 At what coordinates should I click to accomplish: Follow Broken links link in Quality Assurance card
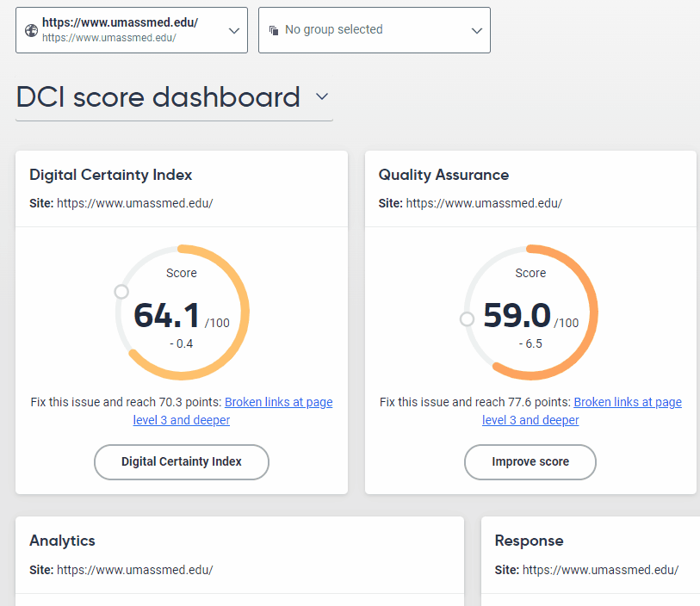coord(627,403)
